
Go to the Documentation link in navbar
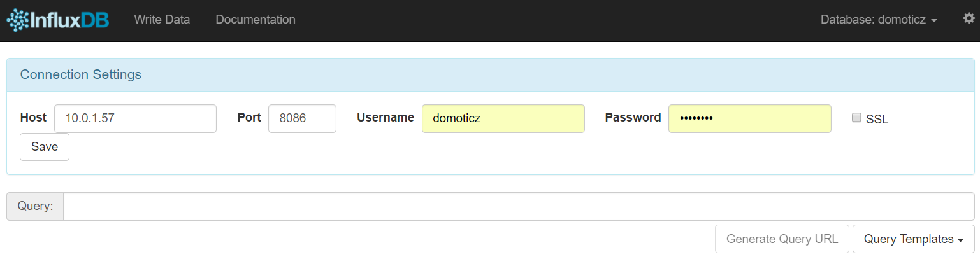pyautogui.click(x=256, y=20)
